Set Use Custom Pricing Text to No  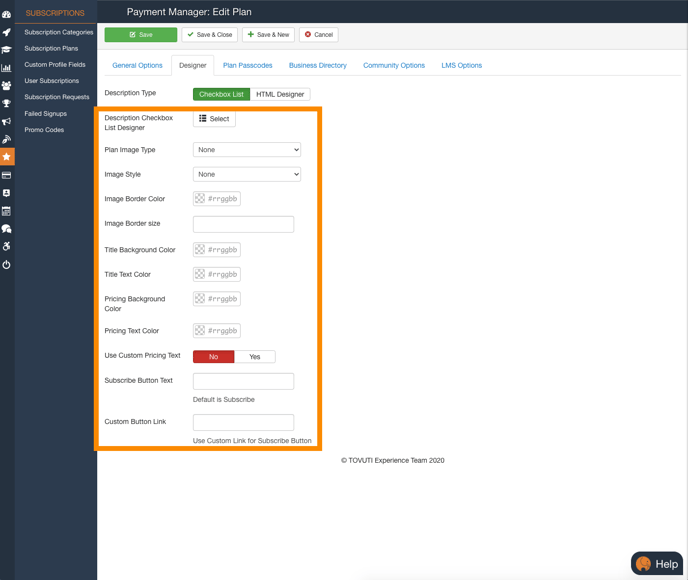tap(213, 357)
